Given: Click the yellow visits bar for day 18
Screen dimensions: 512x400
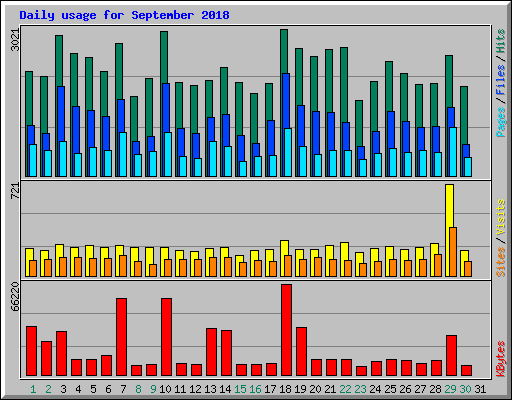Looking at the screenshot, I should (x=284, y=248).
